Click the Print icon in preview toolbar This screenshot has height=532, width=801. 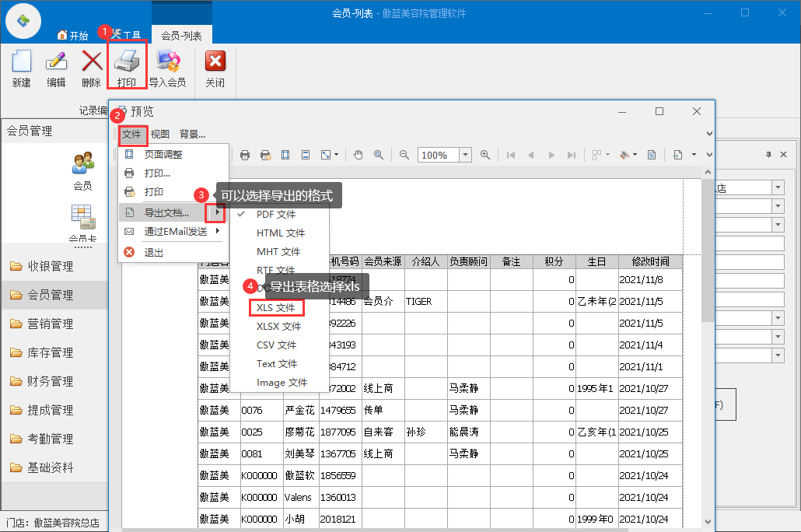[x=245, y=155]
